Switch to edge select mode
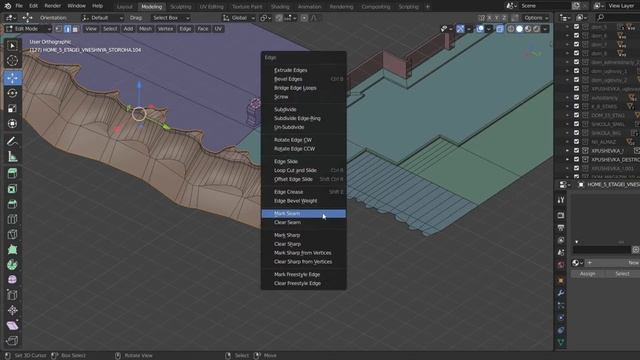Viewport: 640px width, 360px height. pyautogui.click(x=67, y=29)
